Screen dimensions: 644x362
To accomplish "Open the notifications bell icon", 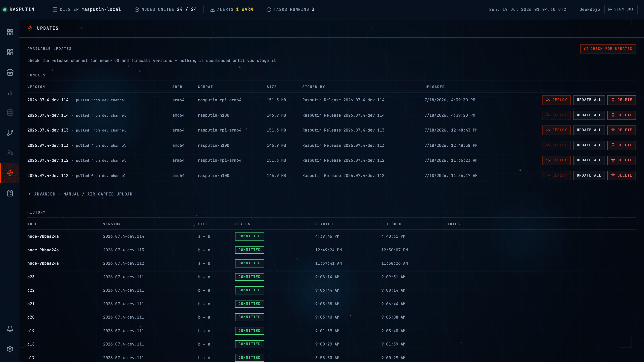I will (10, 329).
